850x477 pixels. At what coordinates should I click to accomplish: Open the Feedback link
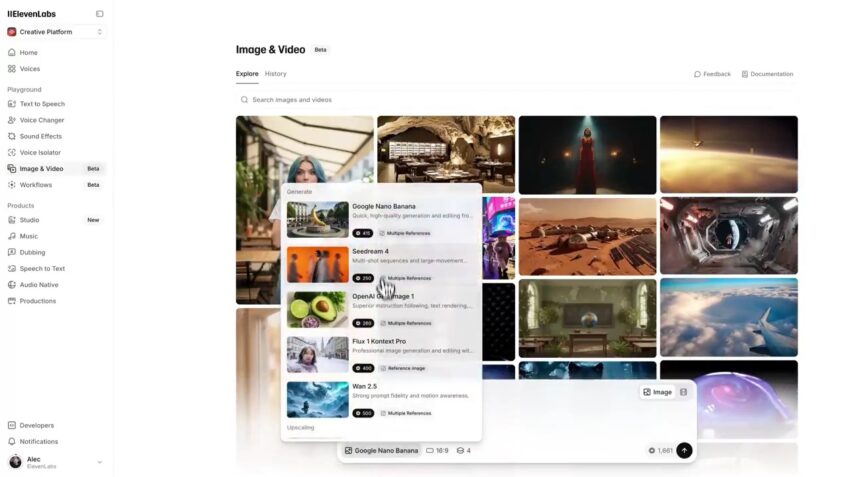712,74
